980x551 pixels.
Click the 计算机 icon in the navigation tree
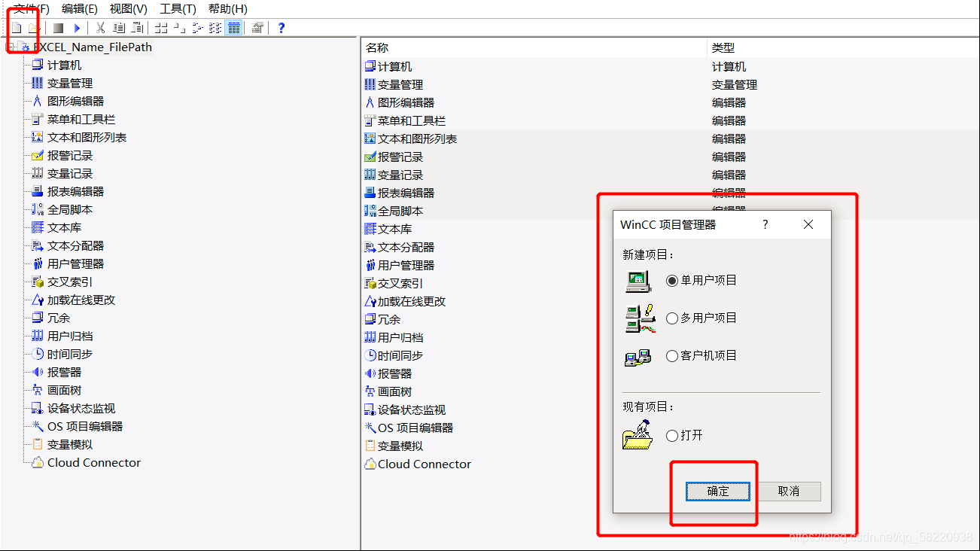pyautogui.click(x=38, y=65)
